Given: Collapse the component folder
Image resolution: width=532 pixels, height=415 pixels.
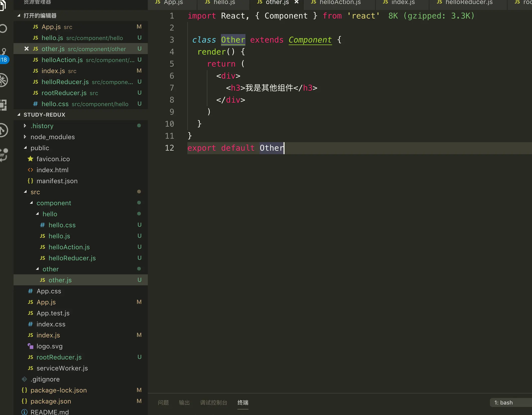Looking at the screenshot, I should click(x=81, y=203).
